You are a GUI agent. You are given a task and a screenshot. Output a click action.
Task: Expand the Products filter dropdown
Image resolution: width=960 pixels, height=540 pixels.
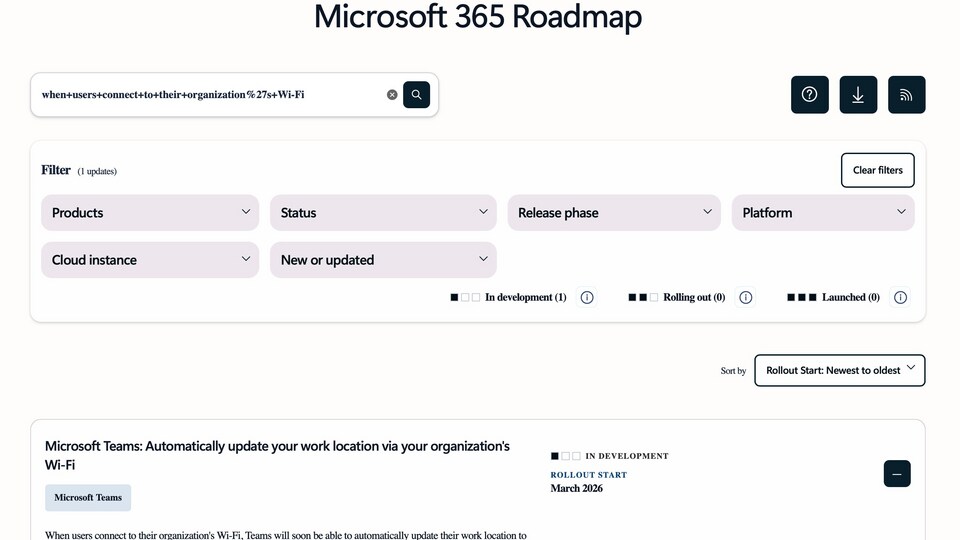(x=150, y=212)
